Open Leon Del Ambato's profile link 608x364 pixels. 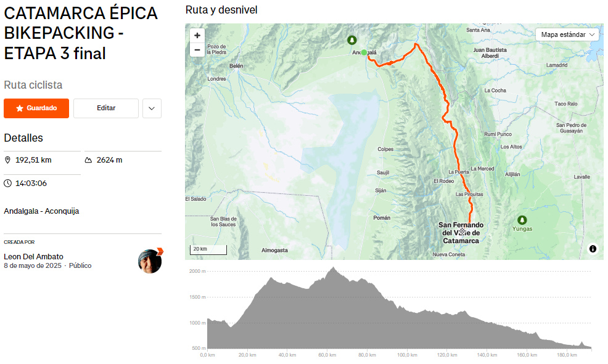[33, 256]
